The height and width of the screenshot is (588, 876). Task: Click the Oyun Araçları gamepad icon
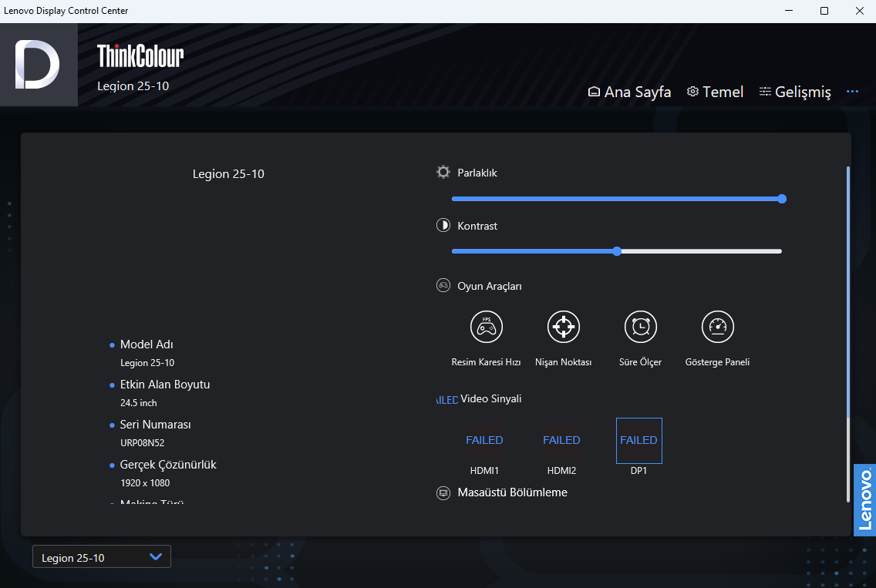[443, 285]
